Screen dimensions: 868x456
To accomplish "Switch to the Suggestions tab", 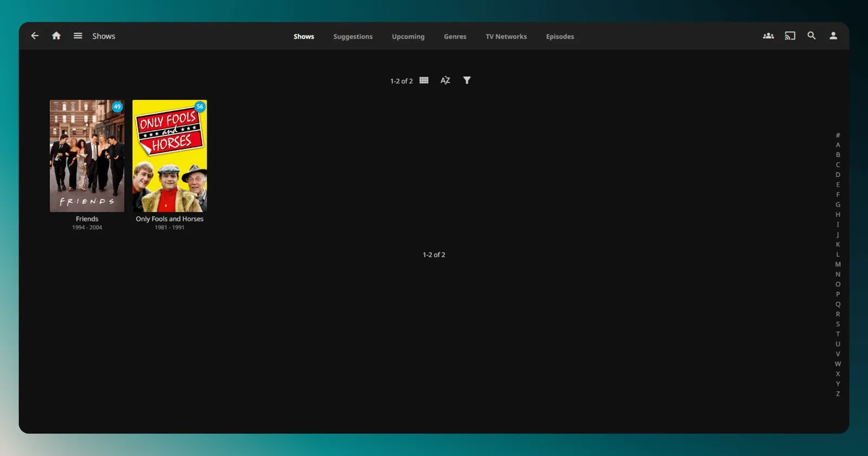I will tap(353, 36).
